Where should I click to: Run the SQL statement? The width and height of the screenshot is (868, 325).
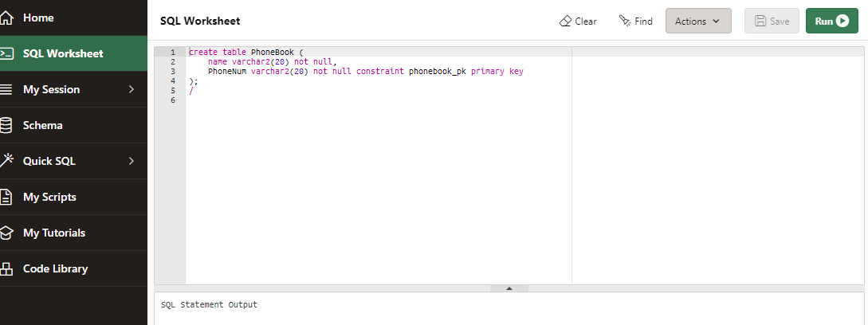[832, 21]
